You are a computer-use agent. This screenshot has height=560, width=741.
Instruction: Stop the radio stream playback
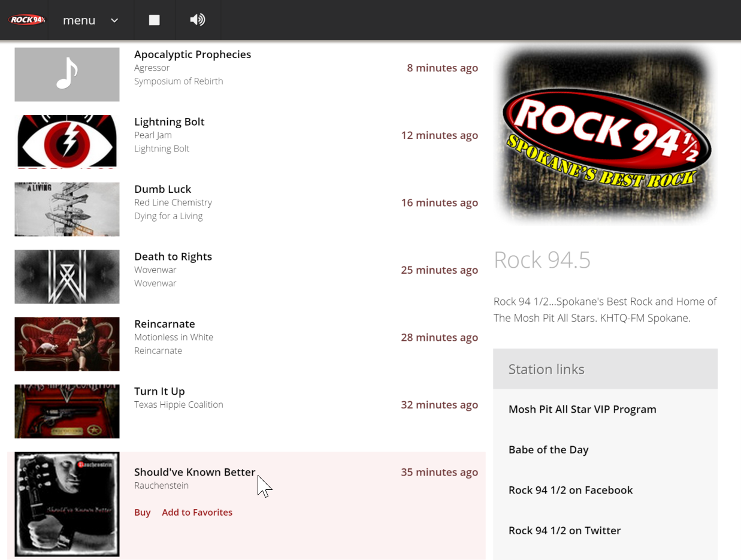point(155,20)
